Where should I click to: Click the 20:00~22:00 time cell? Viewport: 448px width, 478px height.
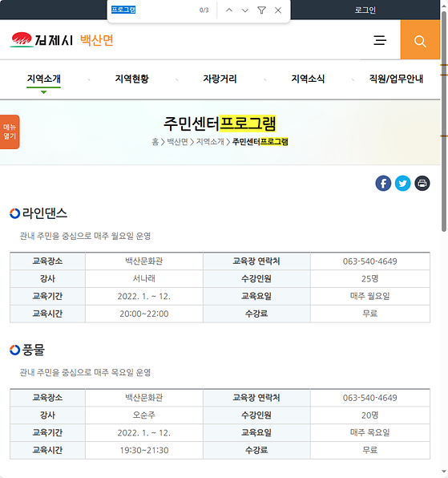(144, 314)
